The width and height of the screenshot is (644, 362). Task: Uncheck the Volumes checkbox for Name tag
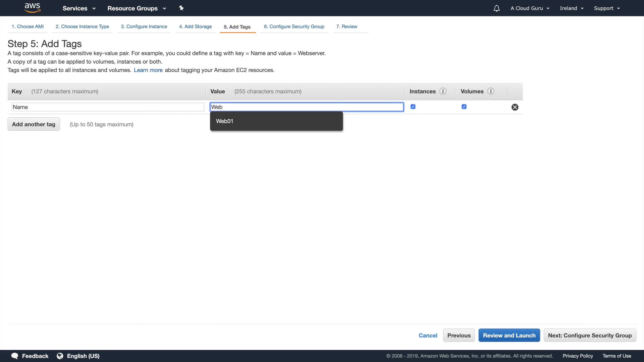pos(464,107)
